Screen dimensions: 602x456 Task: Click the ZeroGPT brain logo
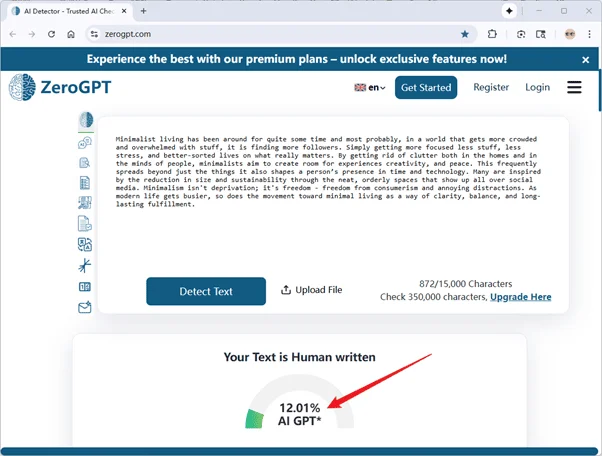point(22,88)
